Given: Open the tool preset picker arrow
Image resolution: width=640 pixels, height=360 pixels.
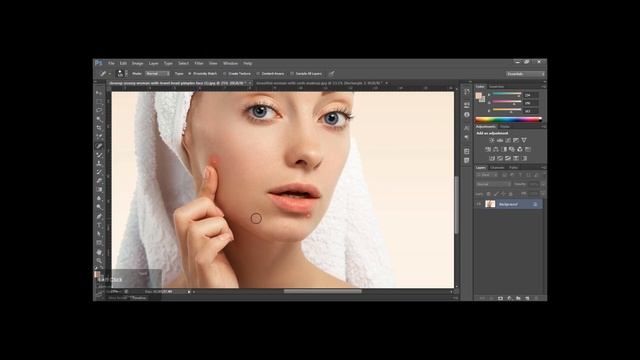Looking at the screenshot, I should tap(109, 74).
